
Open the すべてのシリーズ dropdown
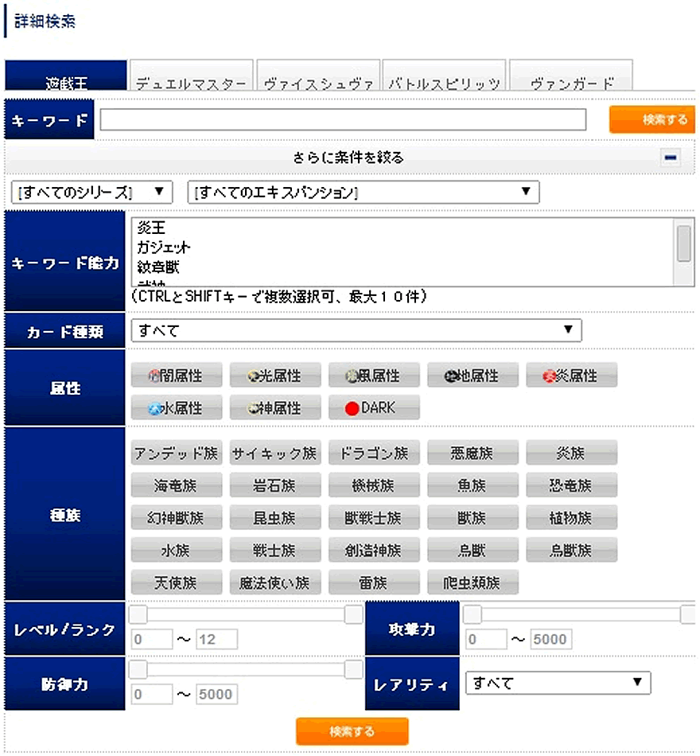(x=92, y=192)
